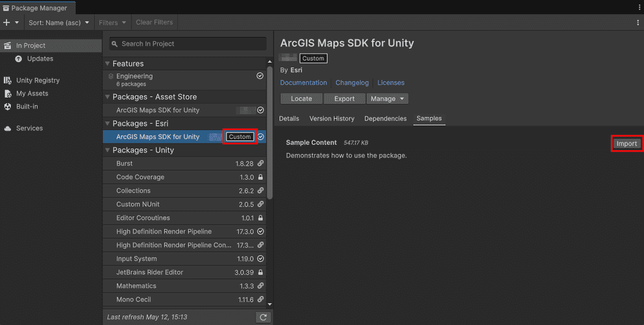This screenshot has width=644, height=325.
Task: Open the Licenses link
Action: pyautogui.click(x=391, y=83)
